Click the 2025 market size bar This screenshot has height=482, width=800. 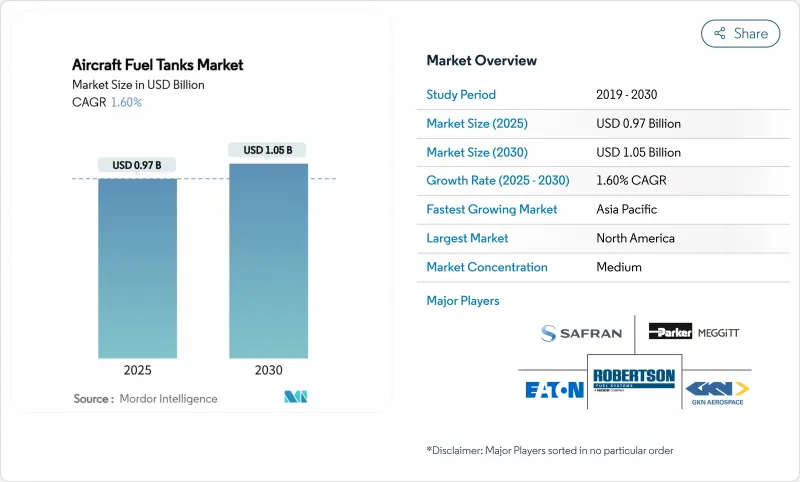(x=137, y=267)
